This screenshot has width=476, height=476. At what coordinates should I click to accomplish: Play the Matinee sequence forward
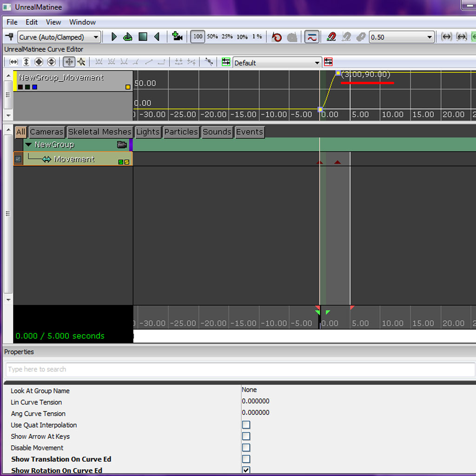pos(114,37)
